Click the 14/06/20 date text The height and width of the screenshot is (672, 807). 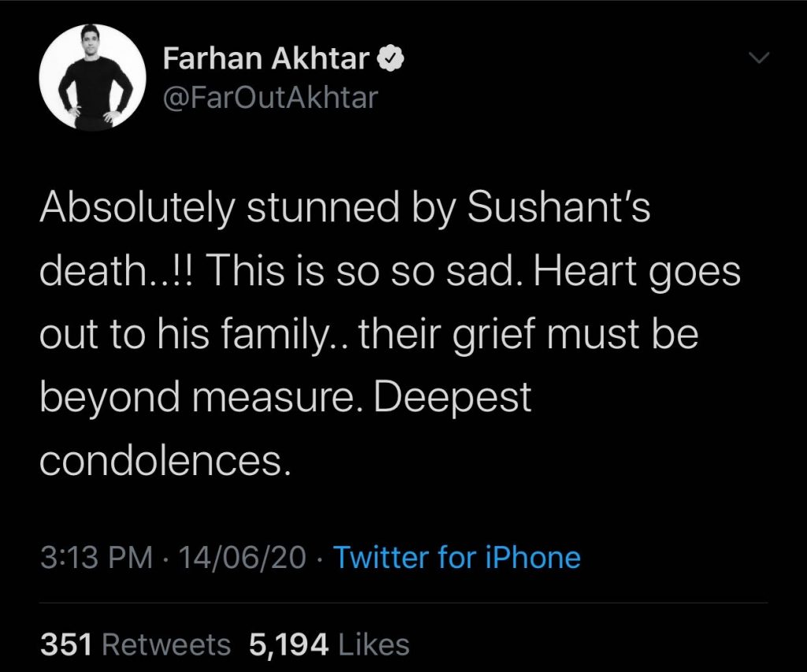[242, 558]
